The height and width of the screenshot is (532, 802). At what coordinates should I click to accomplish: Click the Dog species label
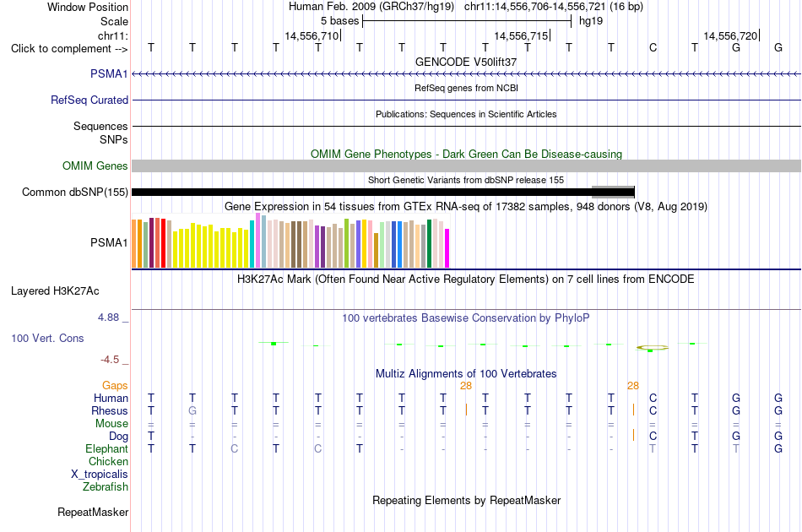(x=118, y=436)
